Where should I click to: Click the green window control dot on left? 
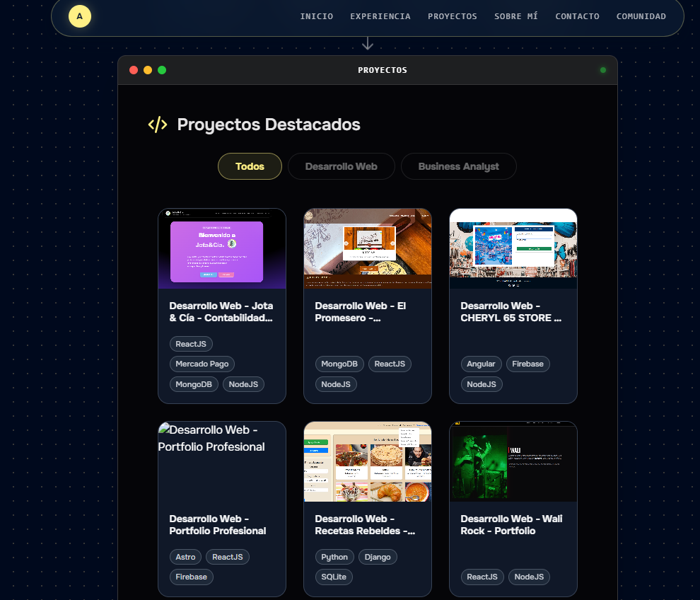pyautogui.click(x=162, y=70)
